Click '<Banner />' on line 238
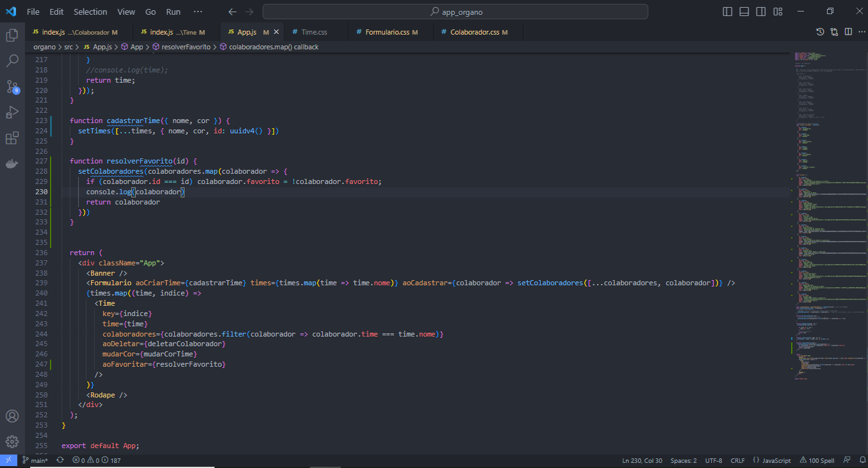 [x=107, y=273]
